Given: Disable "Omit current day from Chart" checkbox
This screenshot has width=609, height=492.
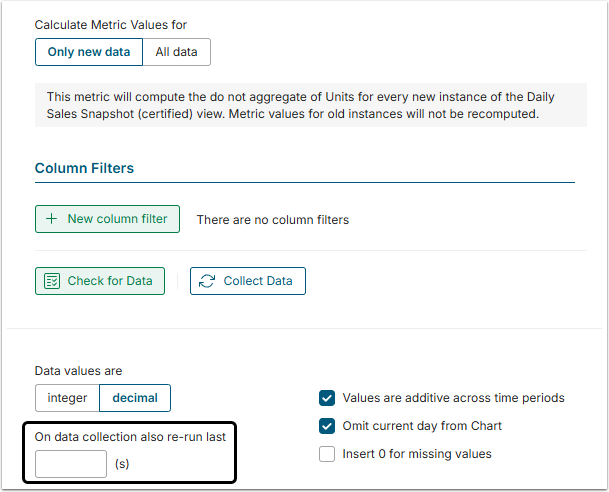Looking at the screenshot, I should (x=327, y=426).
